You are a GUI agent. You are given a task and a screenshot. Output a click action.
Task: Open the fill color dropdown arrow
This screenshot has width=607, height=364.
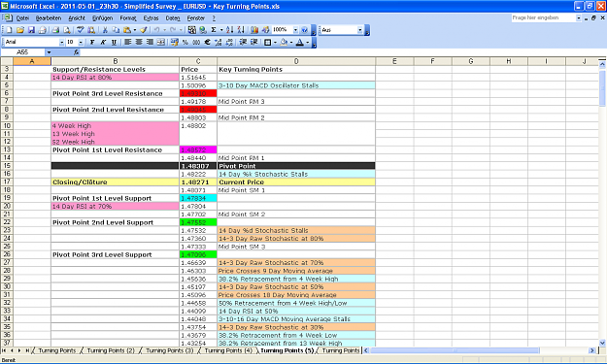291,42
